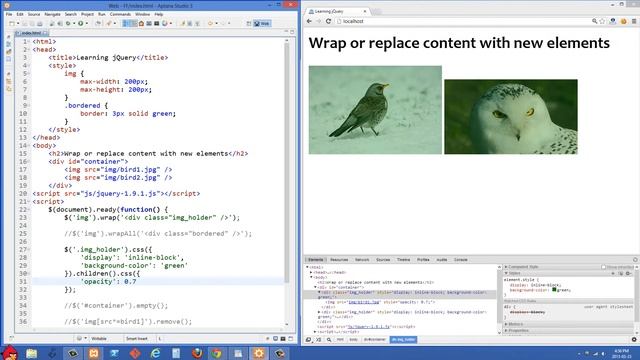Click the Open Perspective icon
The width and height of the screenshot is (640, 360).
(x=249, y=24)
